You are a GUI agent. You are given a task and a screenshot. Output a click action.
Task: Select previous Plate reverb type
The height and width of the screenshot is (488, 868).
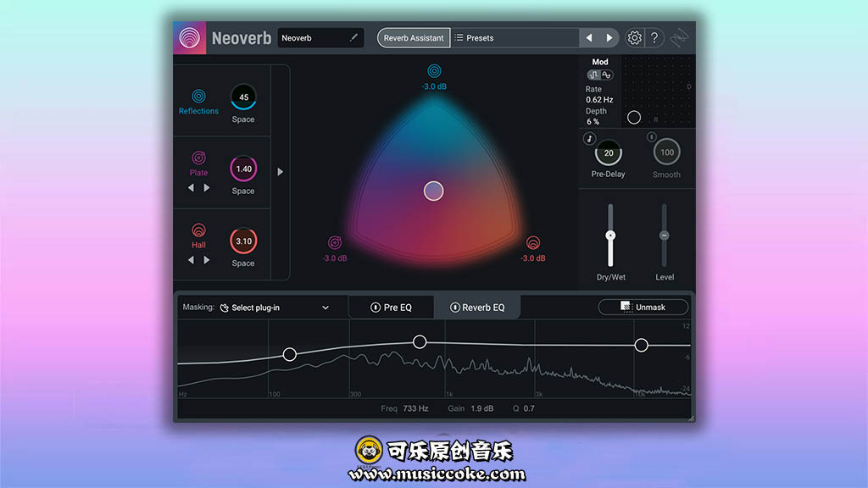[x=191, y=187]
